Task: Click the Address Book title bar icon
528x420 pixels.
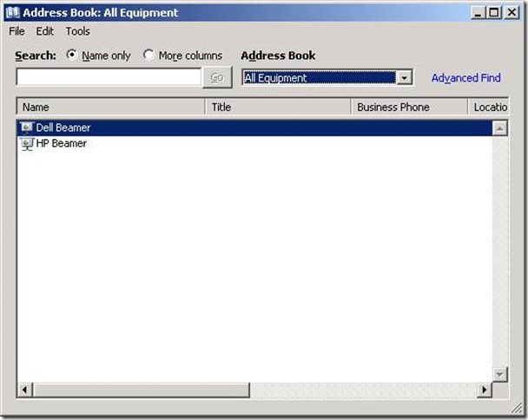Action: click(x=12, y=13)
